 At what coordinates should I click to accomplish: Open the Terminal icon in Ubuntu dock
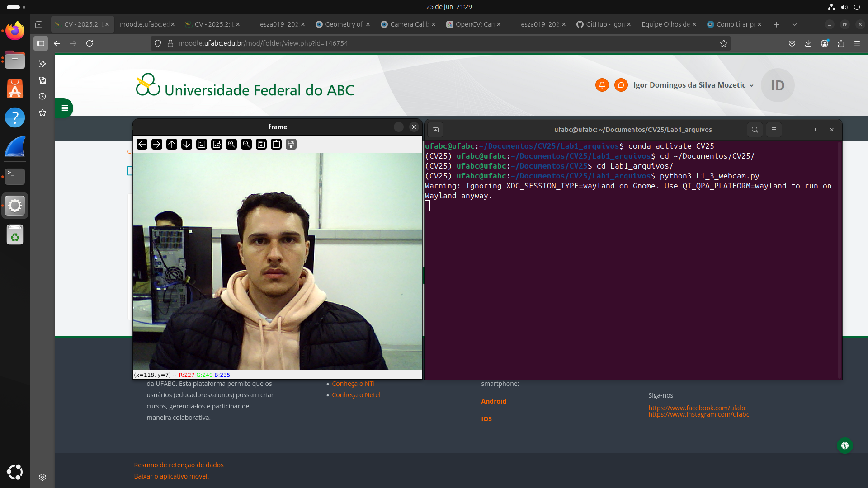point(15,176)
